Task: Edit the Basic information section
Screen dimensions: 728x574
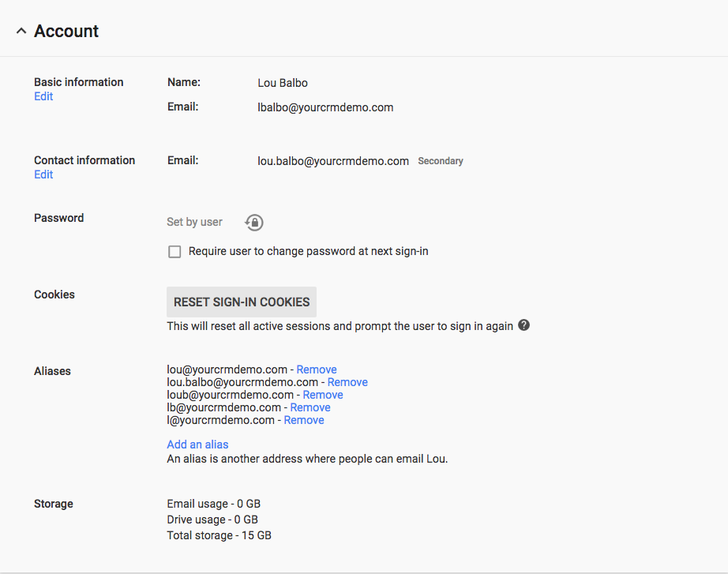Action: [43, 96]
